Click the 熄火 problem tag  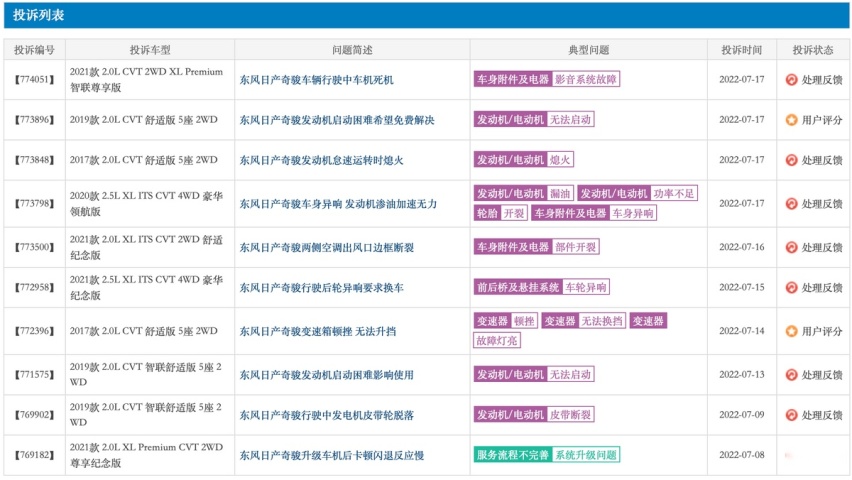560,160
